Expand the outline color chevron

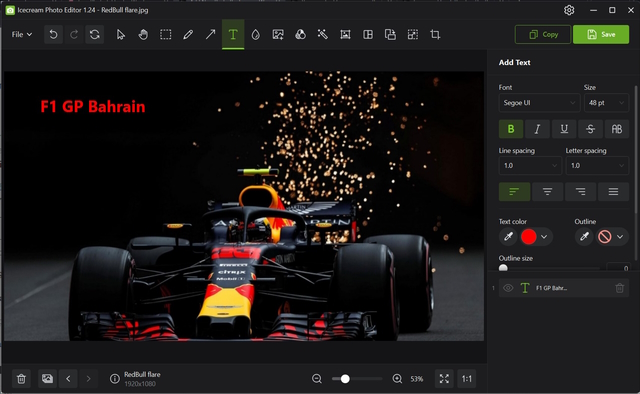[x=620, y=237]
